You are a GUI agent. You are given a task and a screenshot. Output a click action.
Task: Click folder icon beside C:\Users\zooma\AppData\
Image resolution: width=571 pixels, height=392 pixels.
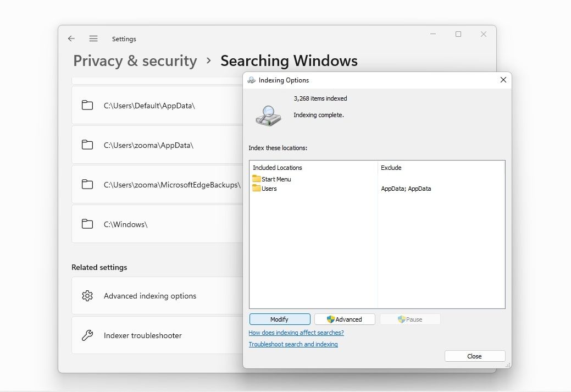click(x=87, y=145)
